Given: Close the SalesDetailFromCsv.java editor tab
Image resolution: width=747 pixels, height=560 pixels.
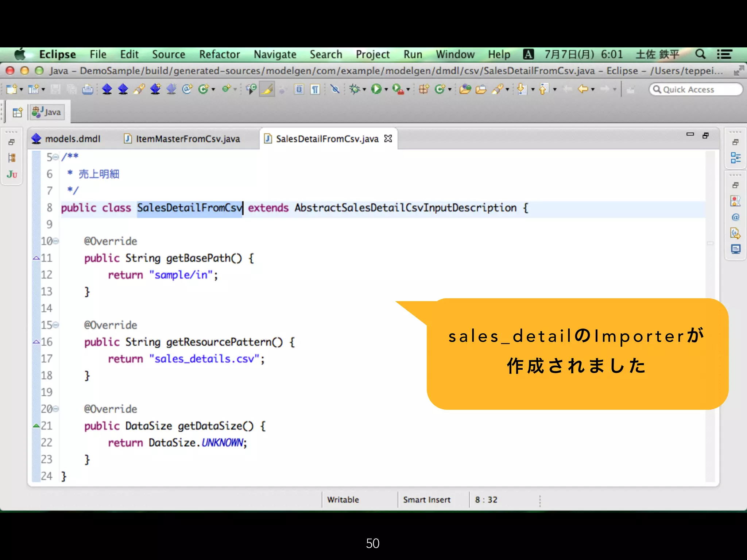Looking at the screenshot, I should click(x=388, y=139).
